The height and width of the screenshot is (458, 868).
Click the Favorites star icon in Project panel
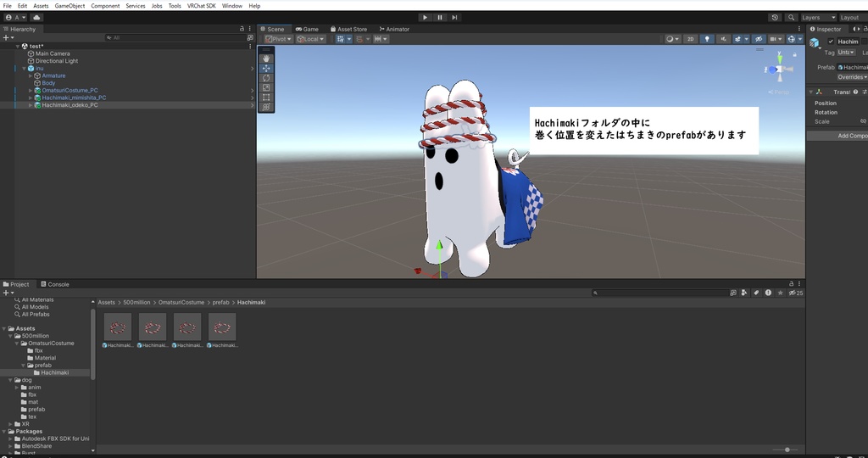781,293
